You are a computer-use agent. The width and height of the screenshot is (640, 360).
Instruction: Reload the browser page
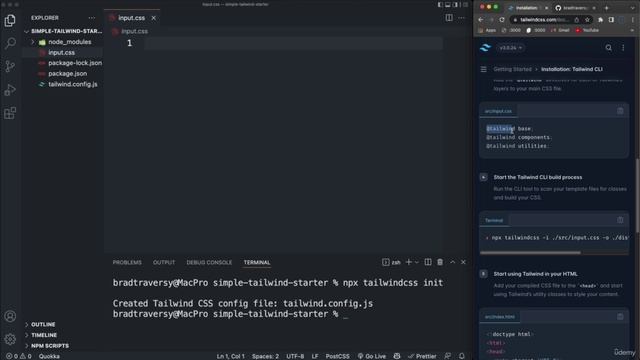coord(502,20)
